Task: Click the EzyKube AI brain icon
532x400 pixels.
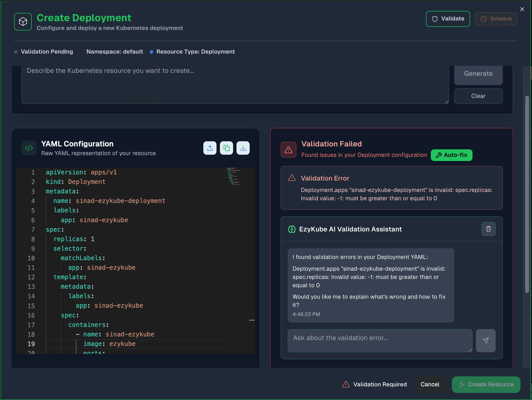Action: [292, 229]
